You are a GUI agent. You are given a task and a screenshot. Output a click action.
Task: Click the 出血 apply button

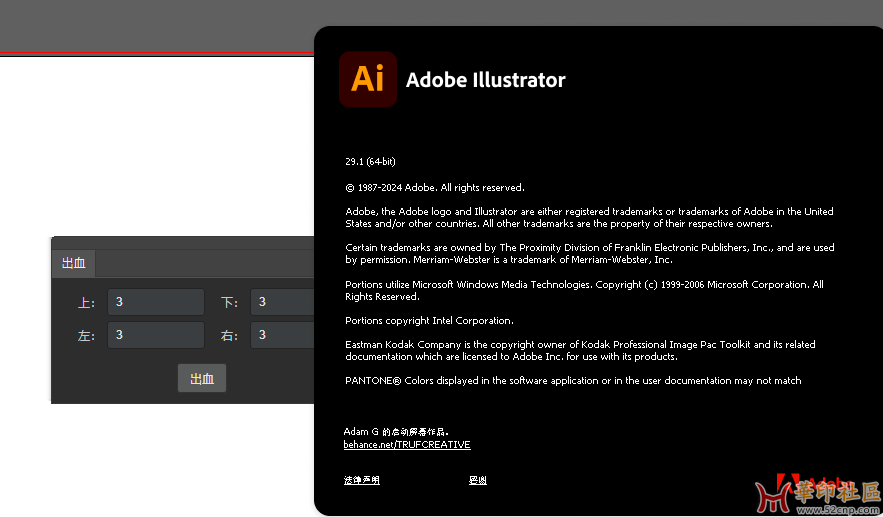(202, 378)
